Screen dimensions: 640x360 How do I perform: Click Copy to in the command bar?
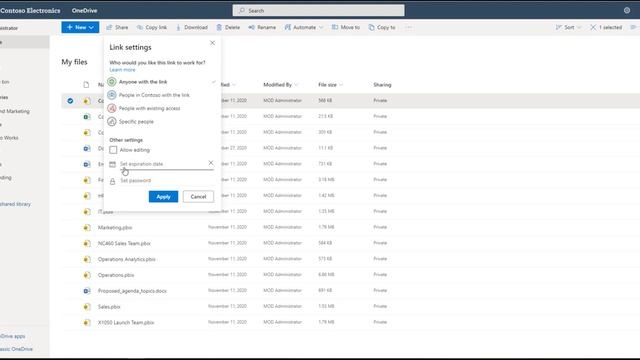coord(382,27)
